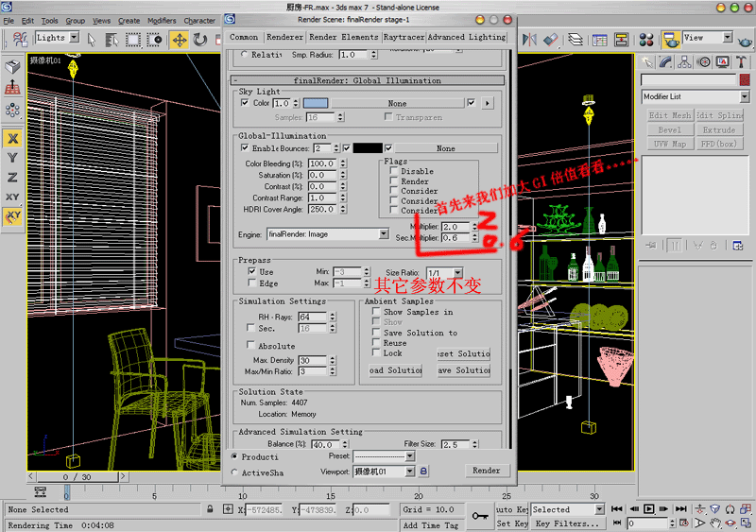Open the Utilities hammer panel tab
This screenshot has height=532, width=756.
740,60
